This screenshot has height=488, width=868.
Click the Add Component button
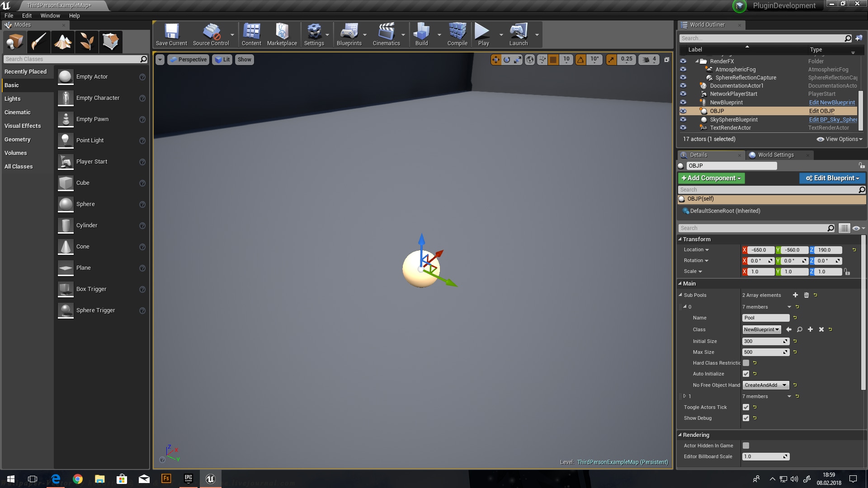(711, 178)
